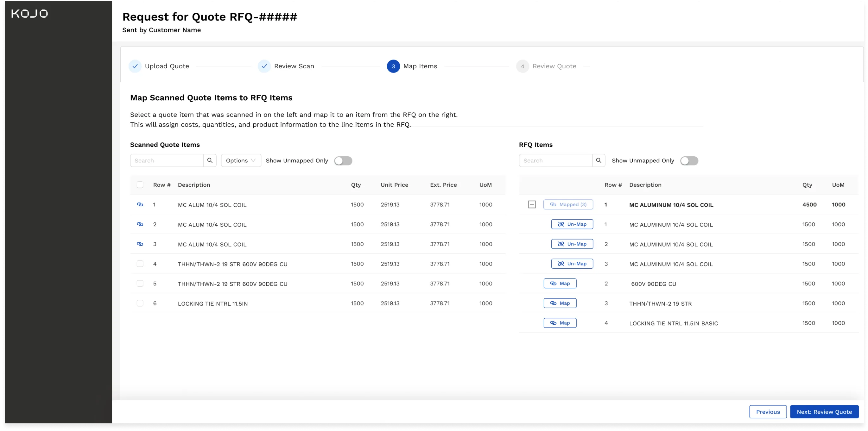Go to the Review Scan step
Image resolution: width=868 pixels, height=431 pixels.
[294, 66]
